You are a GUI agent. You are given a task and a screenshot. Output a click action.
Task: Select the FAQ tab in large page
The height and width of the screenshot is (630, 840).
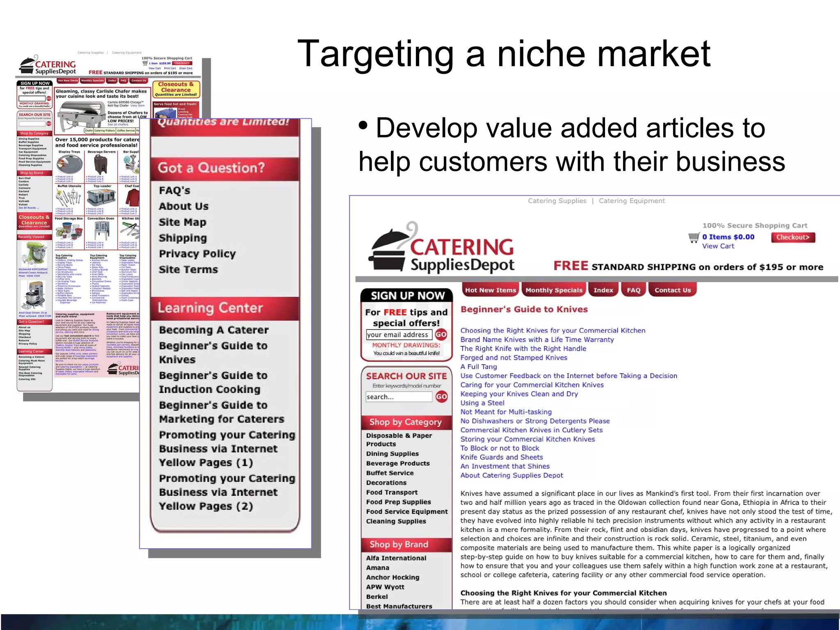634,290
